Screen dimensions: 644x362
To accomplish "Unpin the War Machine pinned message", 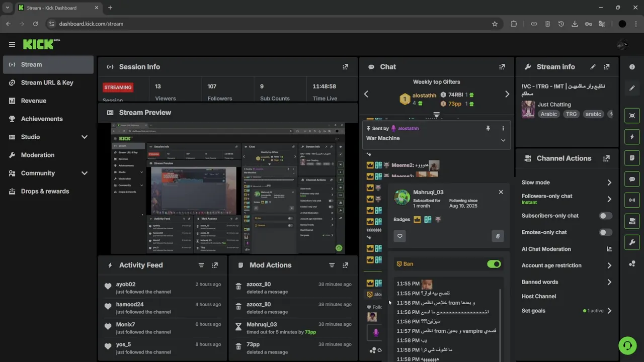I will click(488, 129).
